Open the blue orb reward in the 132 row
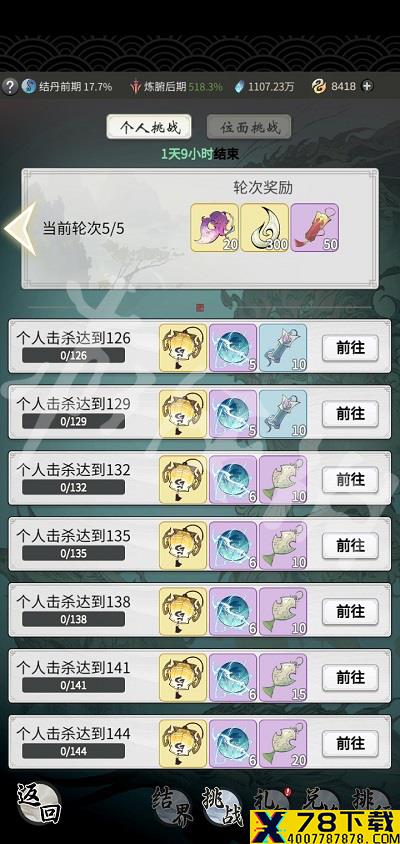This screenshot has height=844, width=400. tap(233, 480)
